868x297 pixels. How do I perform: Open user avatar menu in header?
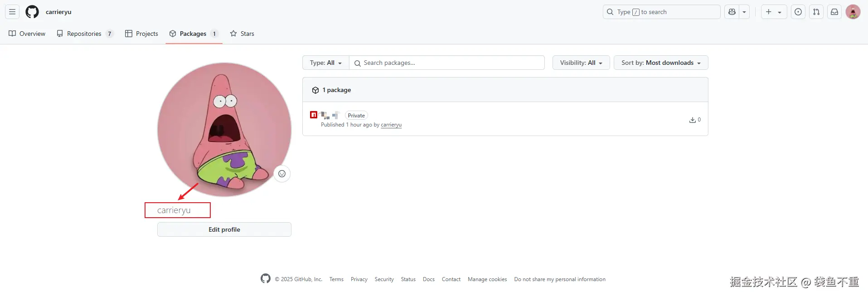(853, 12)
